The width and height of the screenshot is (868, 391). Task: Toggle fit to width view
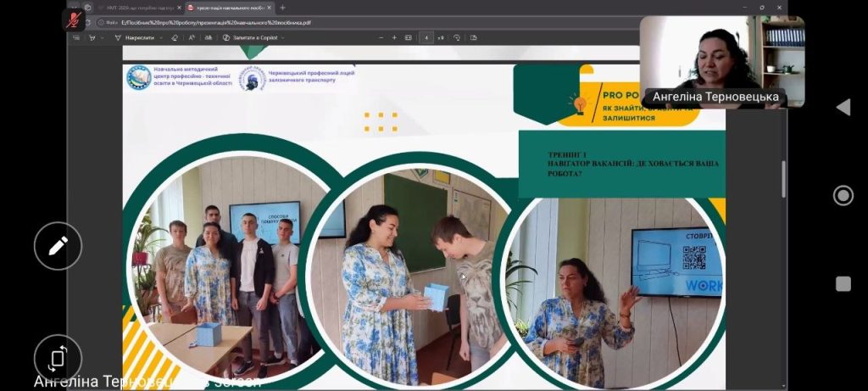(x=409, y=37)
